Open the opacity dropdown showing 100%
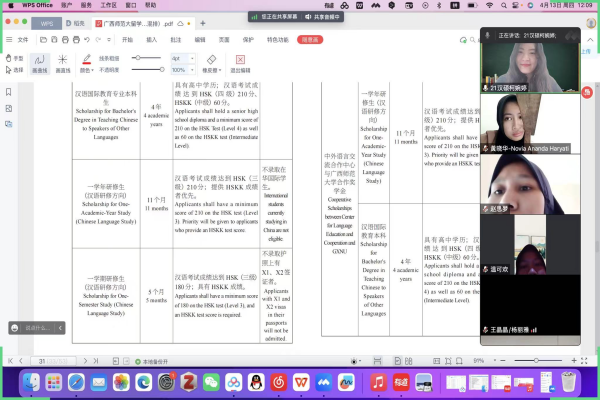The height and width of the screenshot is (400, 600). 181,70
